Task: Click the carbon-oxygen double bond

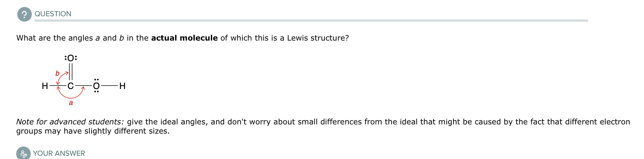Action: [x=71, y=72]
